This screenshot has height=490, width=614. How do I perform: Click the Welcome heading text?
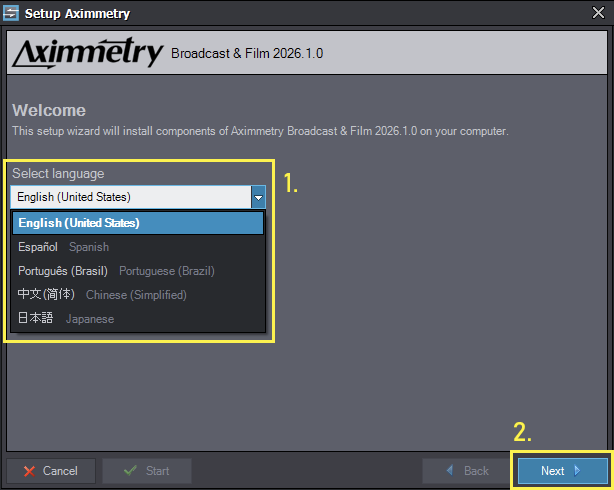point(49,111)
